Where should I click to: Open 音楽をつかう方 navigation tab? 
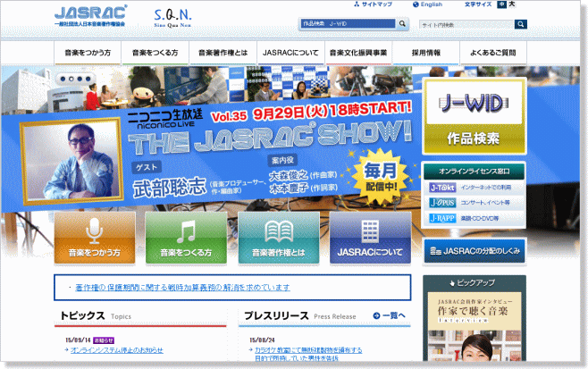pyautogui.click(x=88, y=53)
